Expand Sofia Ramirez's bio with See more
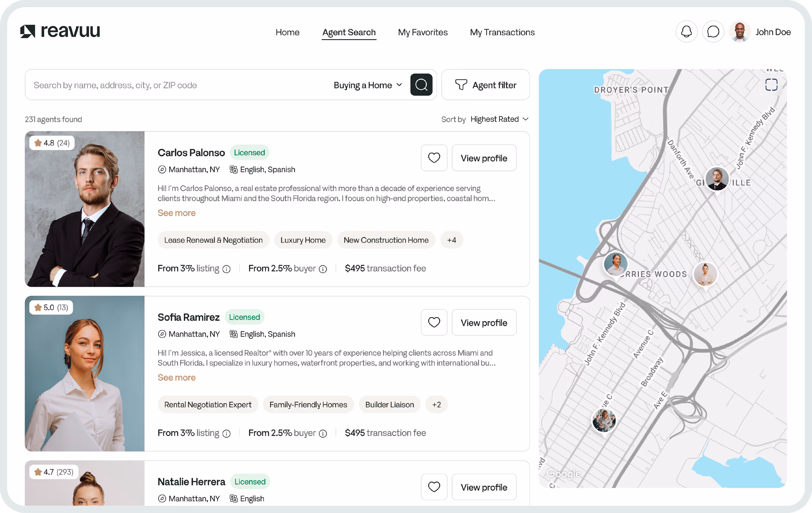The width and height of the screenshot is (812, 513). [176, 378]
